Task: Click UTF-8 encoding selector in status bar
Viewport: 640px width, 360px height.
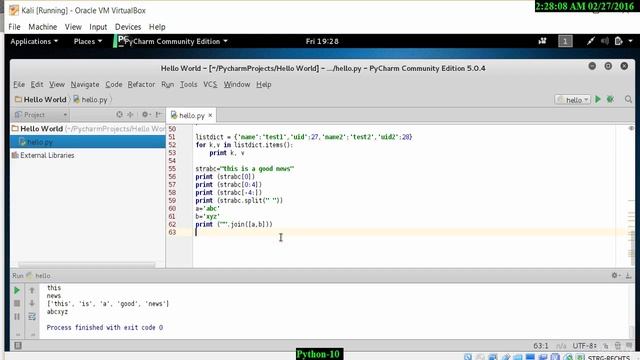Action: (x=584, y=346)
